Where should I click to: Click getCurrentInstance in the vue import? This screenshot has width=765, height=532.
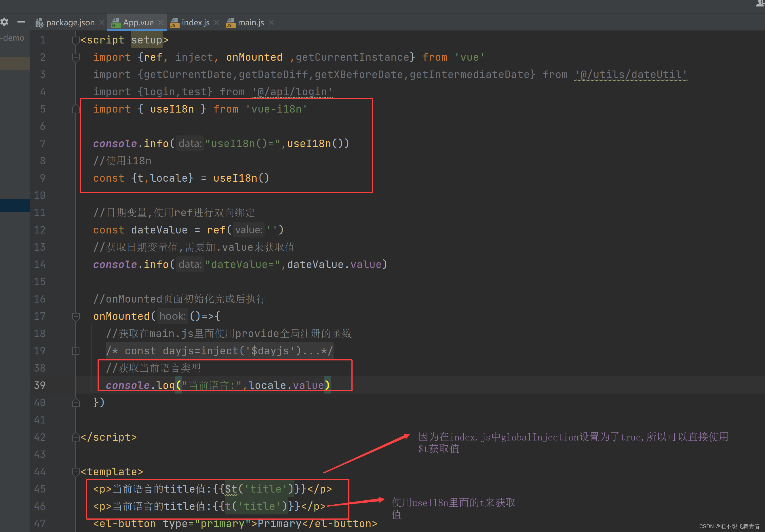pos(353,57)
